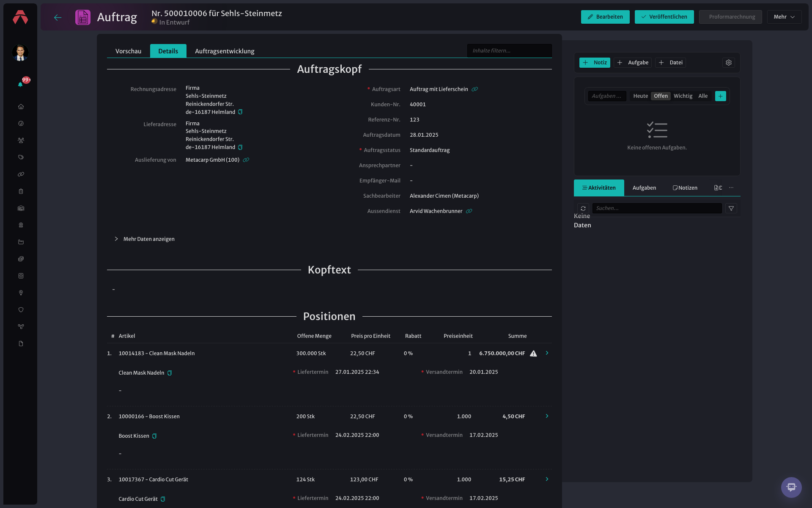
Task: Click article 10017367 - Cardio Cut Gerät
Action: [153, 480]
